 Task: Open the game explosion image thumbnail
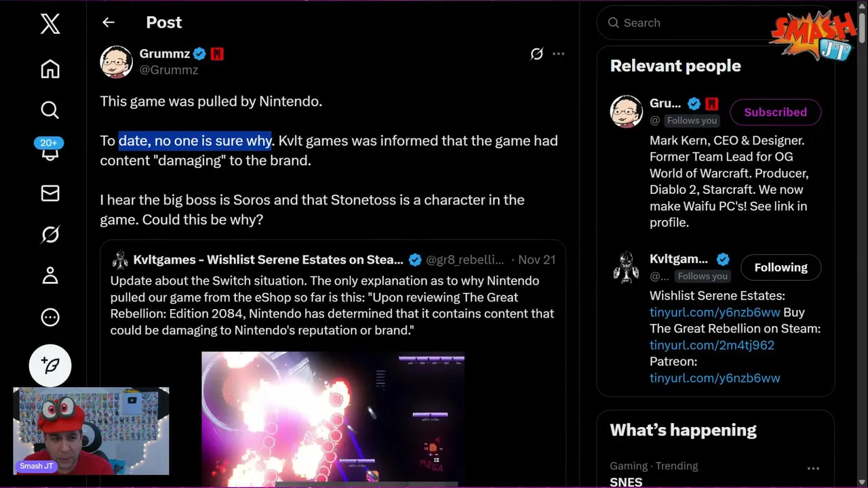click(x=332, y=417)
